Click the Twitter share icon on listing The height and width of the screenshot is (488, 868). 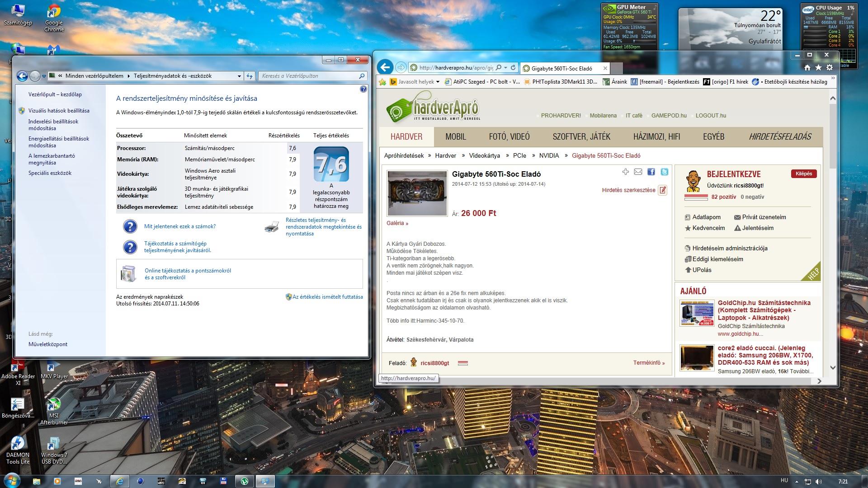point(664,172)
